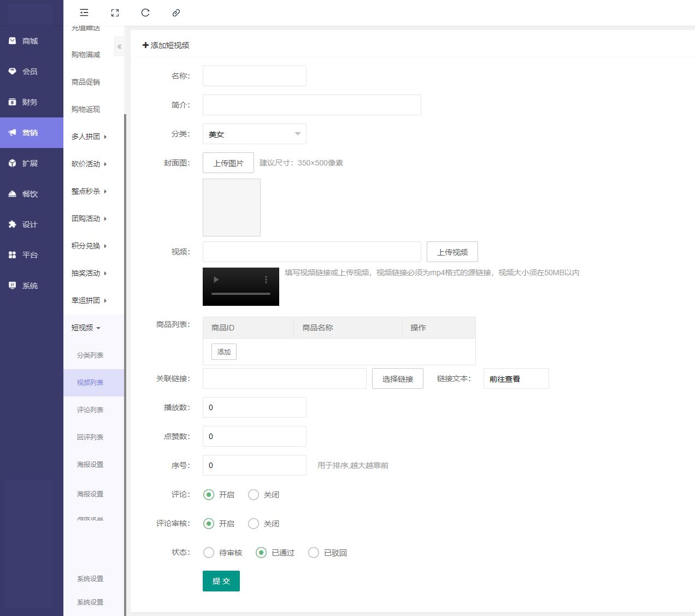Go to 分类列表 menu item
The width and height of the screenshot is (695, 616).
(90, 355)
